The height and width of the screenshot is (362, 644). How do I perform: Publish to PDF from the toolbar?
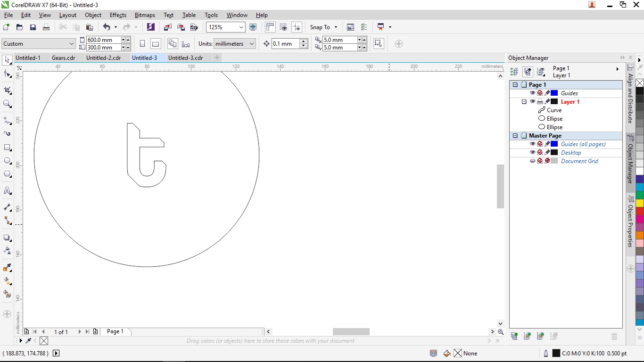pyautogui.click(x=194, y=27)
